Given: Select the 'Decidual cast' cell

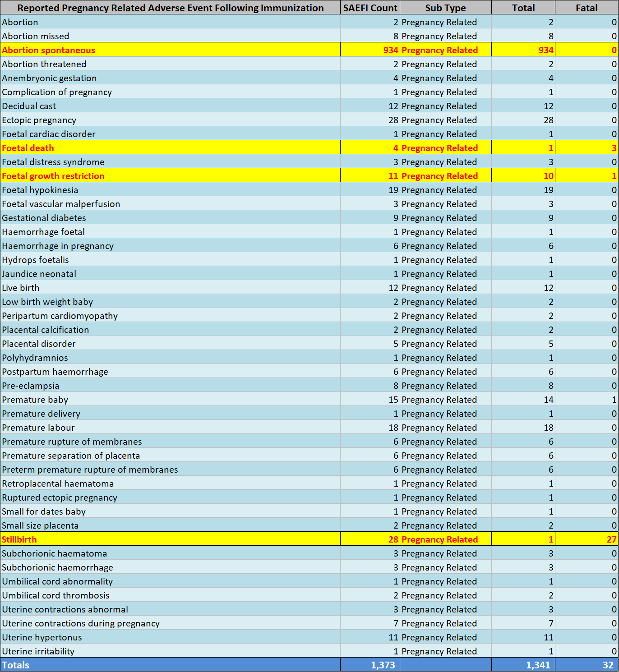Looking at the screenshot, I should (x=170, y=106).
